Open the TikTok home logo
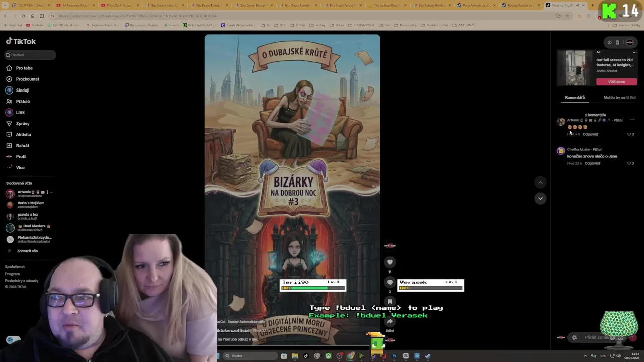This screenshot has width=644, height=362. pos(21,42)
